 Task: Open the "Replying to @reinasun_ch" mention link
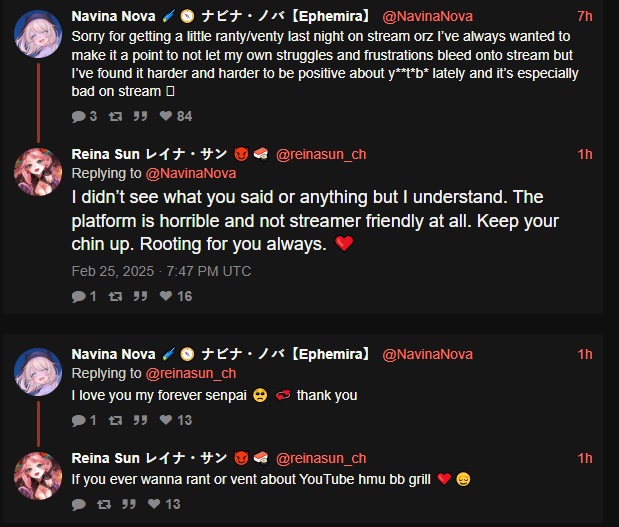[x=191, y=373]
